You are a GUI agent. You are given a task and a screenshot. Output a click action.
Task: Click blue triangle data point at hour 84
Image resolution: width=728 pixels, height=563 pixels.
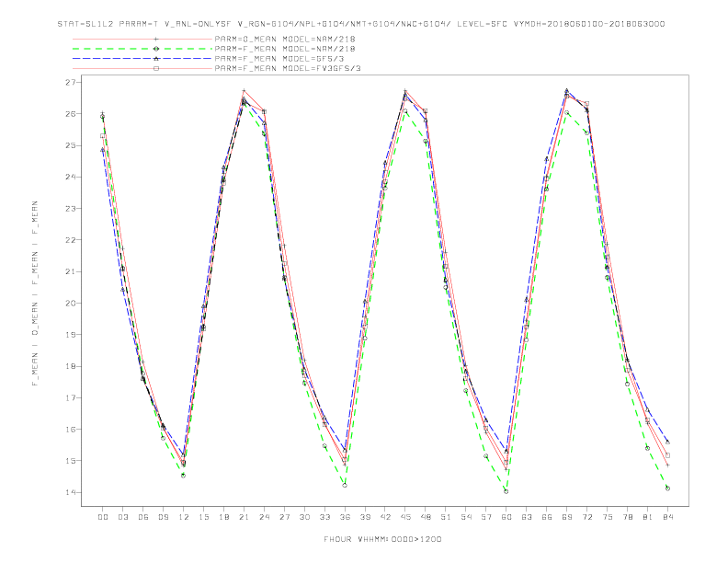tap(667, 442)
